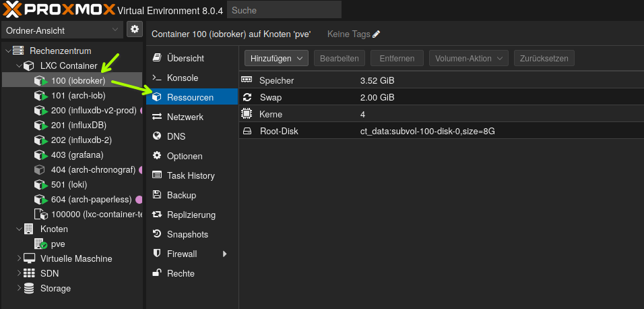This screenshot has width=644, height=309.
Task: Open the Optionen tab
Action: pyautogui.click(x=192, y=157)
